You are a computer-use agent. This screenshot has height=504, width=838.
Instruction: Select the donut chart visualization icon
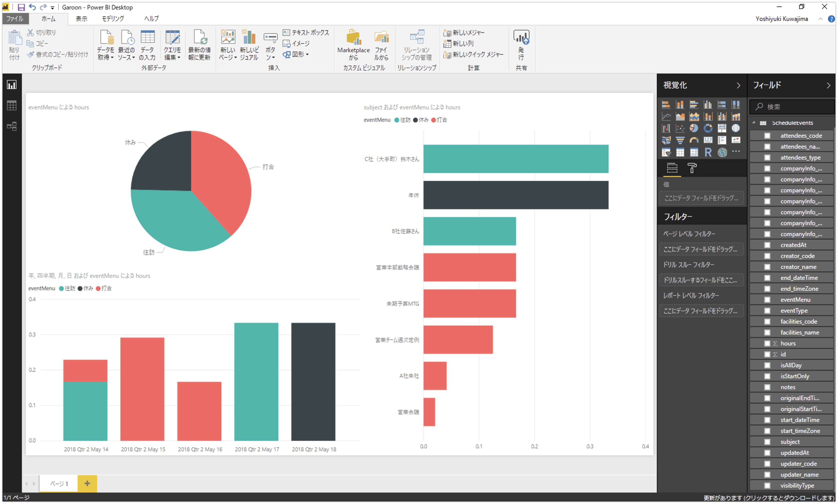pos(708,128)
